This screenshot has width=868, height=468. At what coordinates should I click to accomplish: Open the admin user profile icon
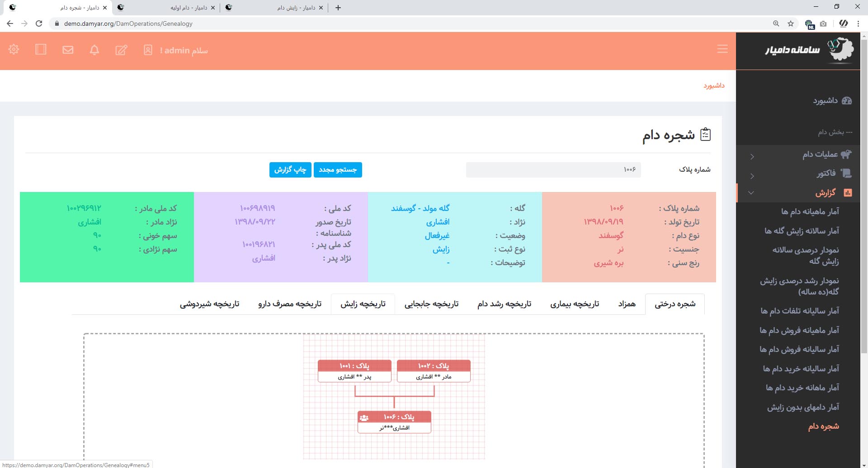tap(148, 50)
